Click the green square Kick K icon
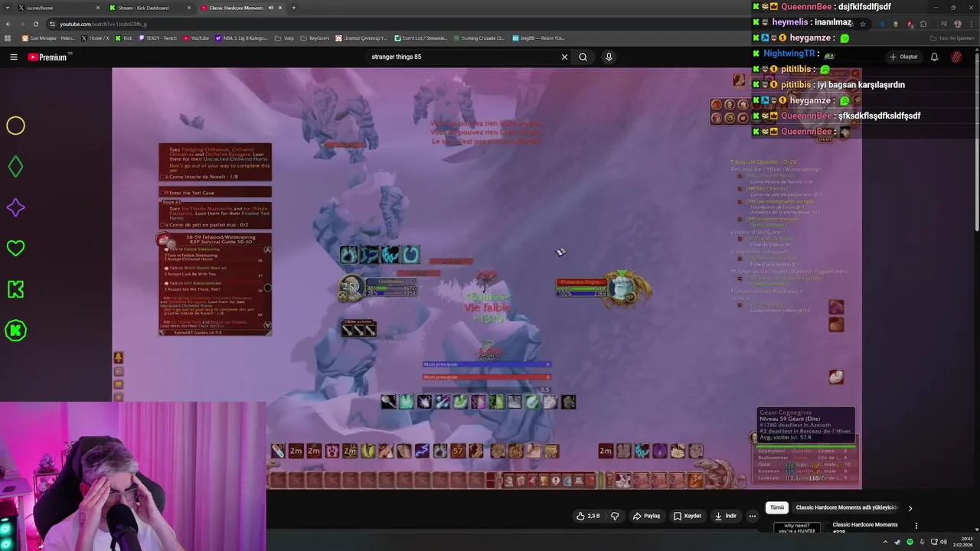The image size is (980, 551). [x=15, y=289]
